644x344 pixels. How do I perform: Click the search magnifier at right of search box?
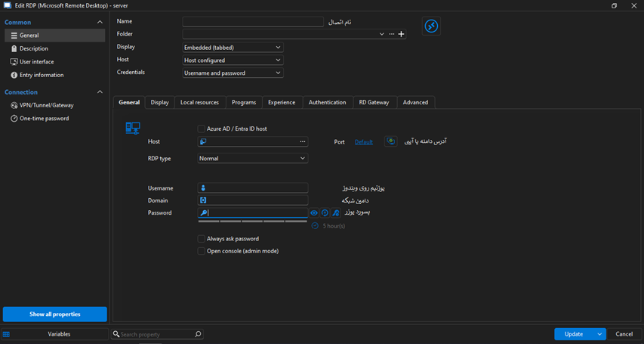(198, 334)
